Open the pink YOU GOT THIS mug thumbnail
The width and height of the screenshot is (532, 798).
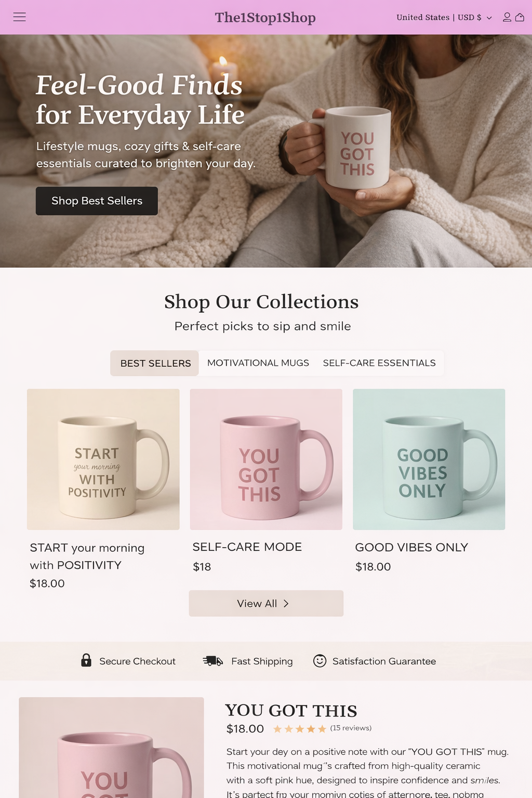coord(266,459)
